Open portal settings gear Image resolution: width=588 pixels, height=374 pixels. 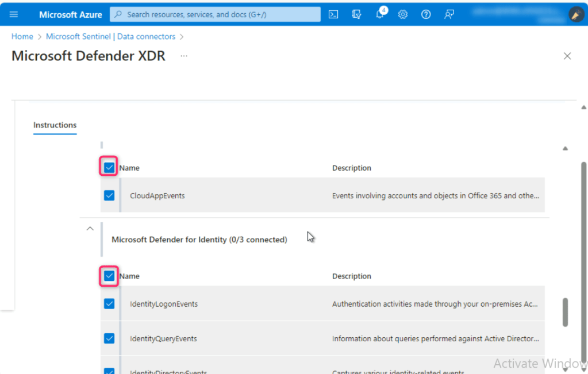(x=403, y=14)
